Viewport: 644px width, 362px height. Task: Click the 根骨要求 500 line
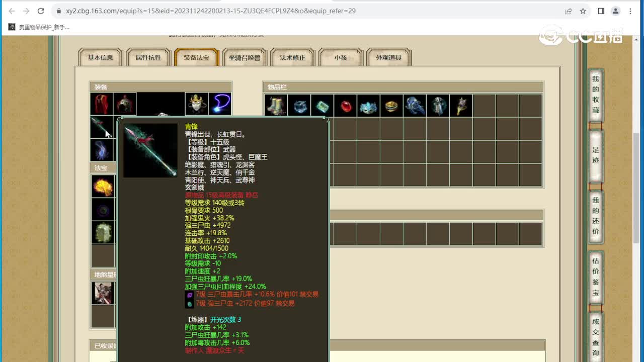point(204,211)
